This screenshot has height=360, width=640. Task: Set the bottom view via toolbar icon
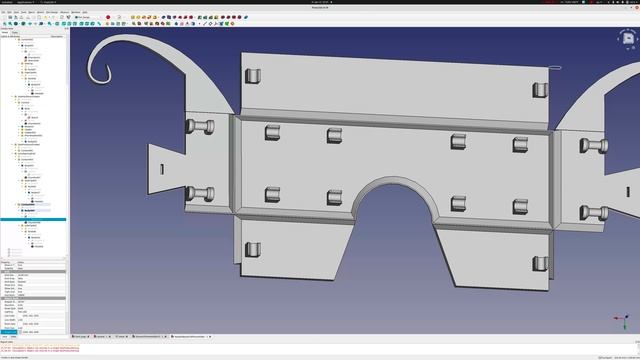87,24
